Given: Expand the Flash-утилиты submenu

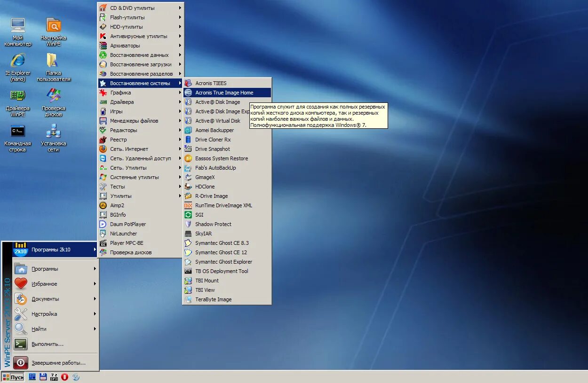Looking at the screenshot, I should 140,17.
